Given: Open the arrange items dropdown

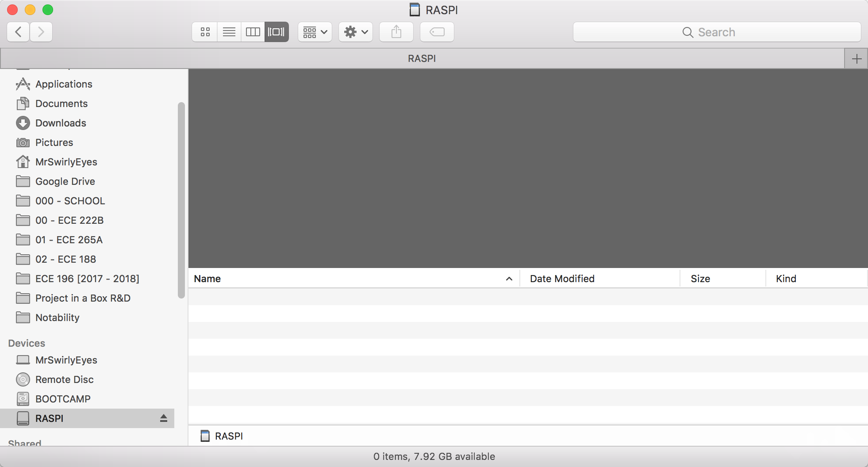Looking at the screenshot, I should (x=315, y=32).
